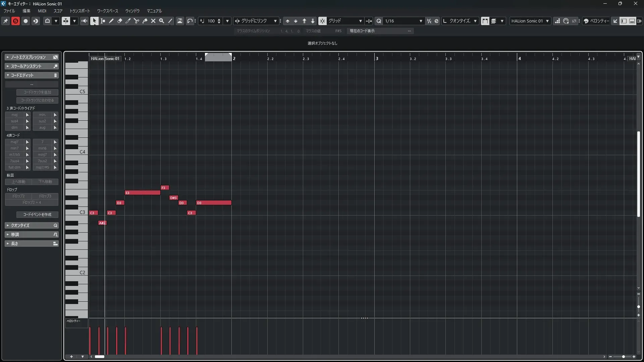Toggle acoustic feedback speaker icon
The image size is (644, 362).
[85, 21]
